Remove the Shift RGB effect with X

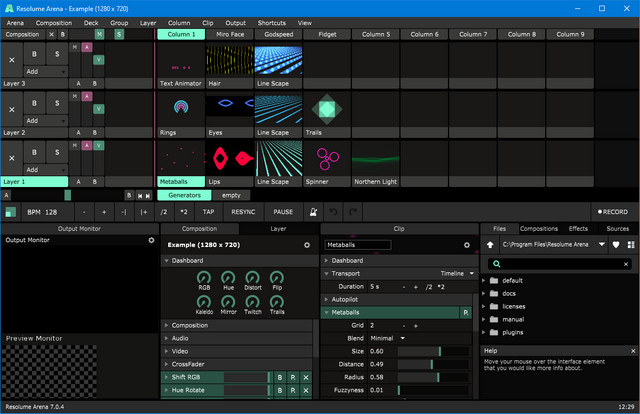[307, 377]
